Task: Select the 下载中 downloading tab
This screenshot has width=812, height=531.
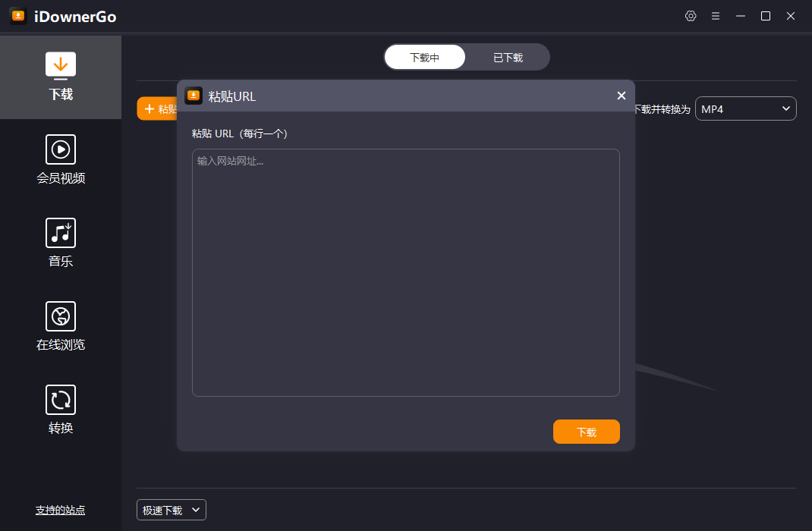Action: click(425, 56)
